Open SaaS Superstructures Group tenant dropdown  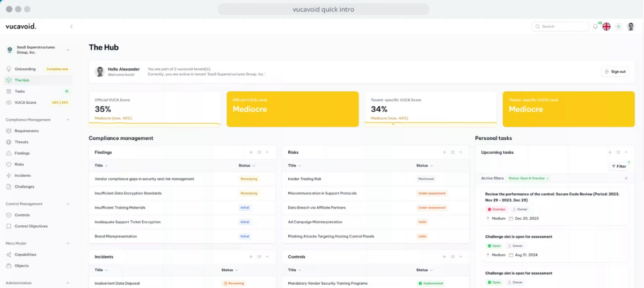coord(68,50)
